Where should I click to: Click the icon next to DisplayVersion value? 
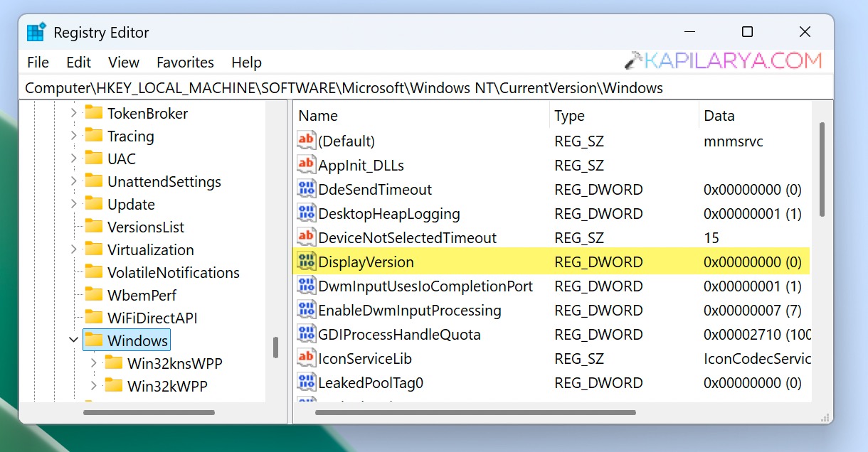(305, 262)
